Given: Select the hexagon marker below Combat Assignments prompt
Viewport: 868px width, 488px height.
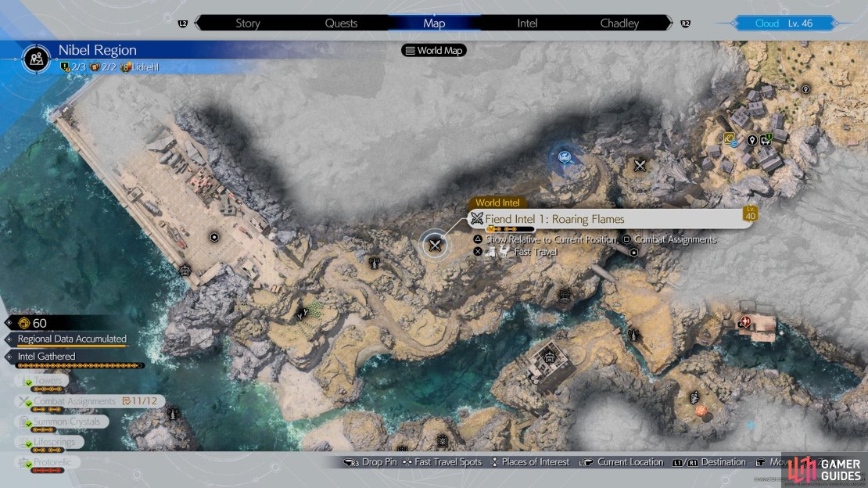Looking at the screenshot, I should click(633, 253).
